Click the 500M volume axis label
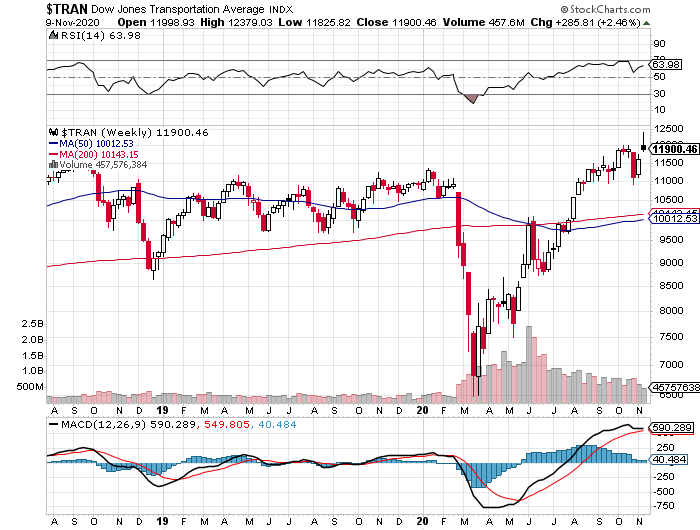 click(x=30, y=387)
